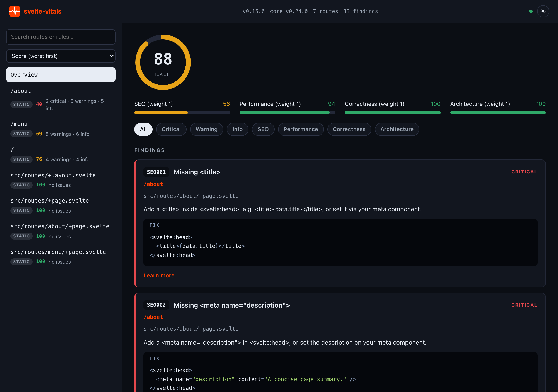Click the score 69 on the /menu route
Viewport: 558px width, 392px height.
pos(39,134)
